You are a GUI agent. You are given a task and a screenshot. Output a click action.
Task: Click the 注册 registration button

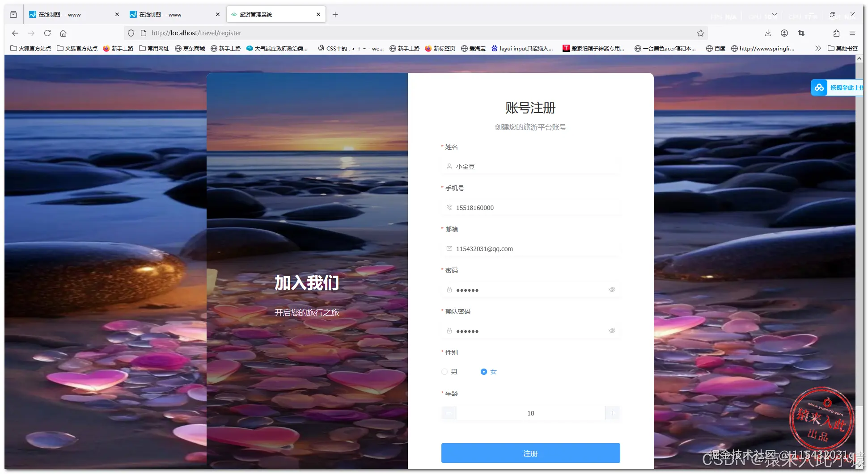click(530, 453)
